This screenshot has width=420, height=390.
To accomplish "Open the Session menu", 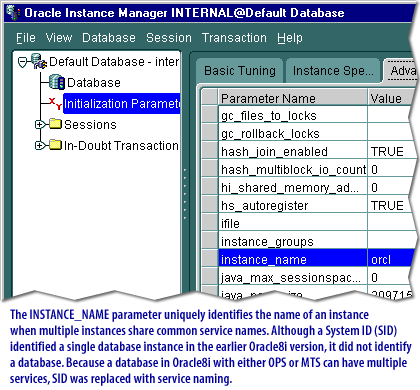I will 169,38.
